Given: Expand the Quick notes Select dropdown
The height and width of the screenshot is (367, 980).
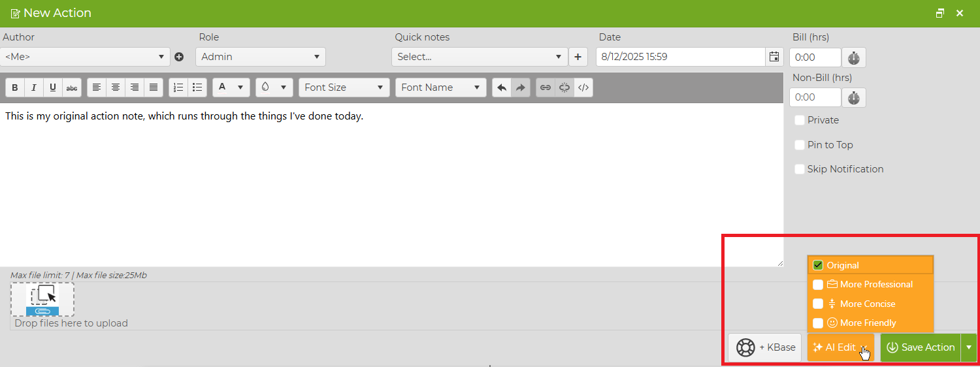Looking at the screenshot, I should coord(480,57).
